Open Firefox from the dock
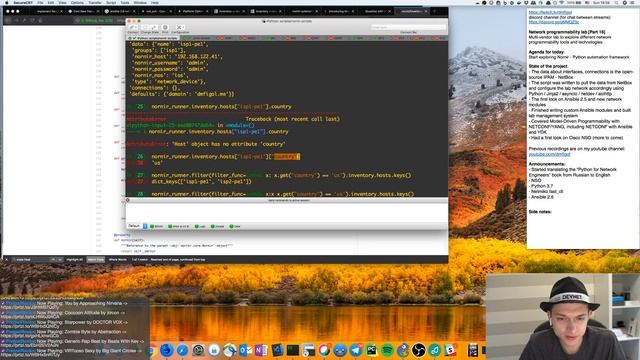Viewport: 640px width, 360px height. coord(166,350)
